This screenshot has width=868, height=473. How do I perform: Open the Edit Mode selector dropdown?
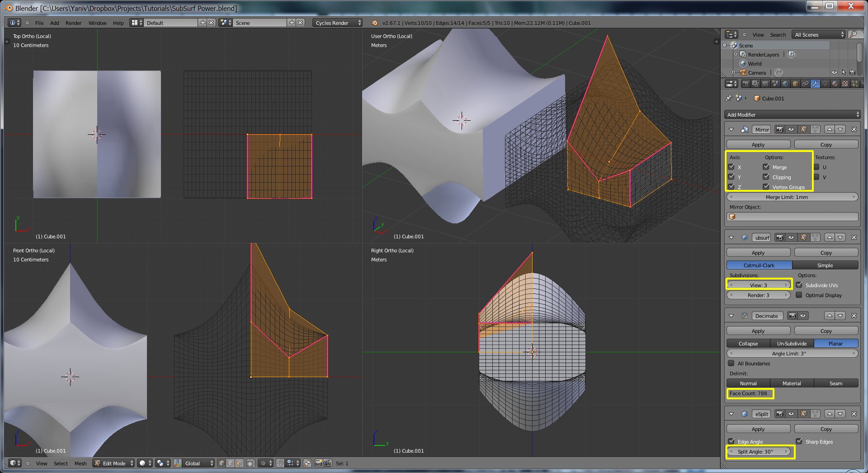(114, 463)
